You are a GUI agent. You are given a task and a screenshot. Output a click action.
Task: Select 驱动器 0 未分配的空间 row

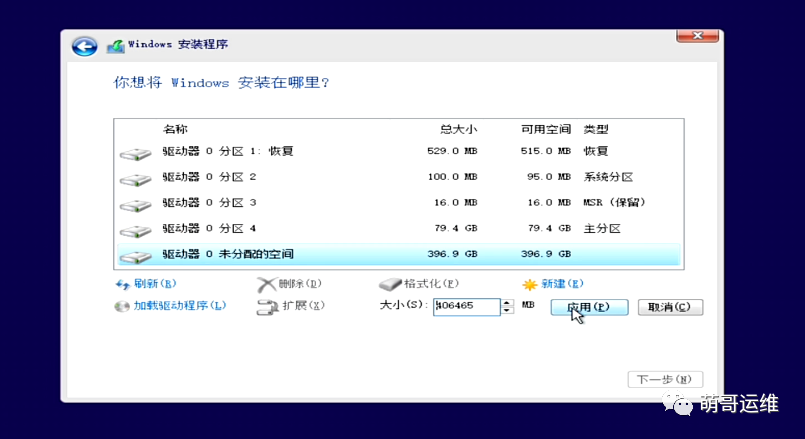(399, 254)
